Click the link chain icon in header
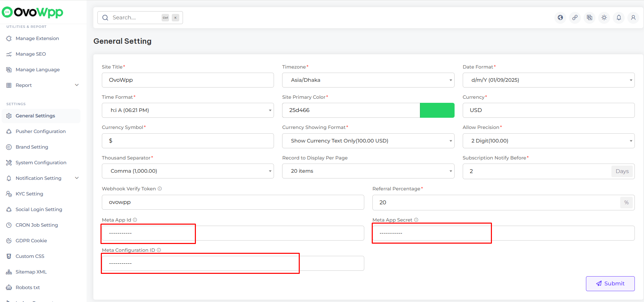The width and height of the screenshot is (644, 302). [575, 18]
